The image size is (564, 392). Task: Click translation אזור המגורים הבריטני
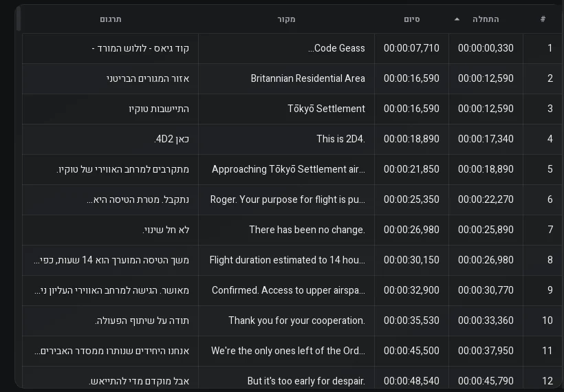pos(111,78)
